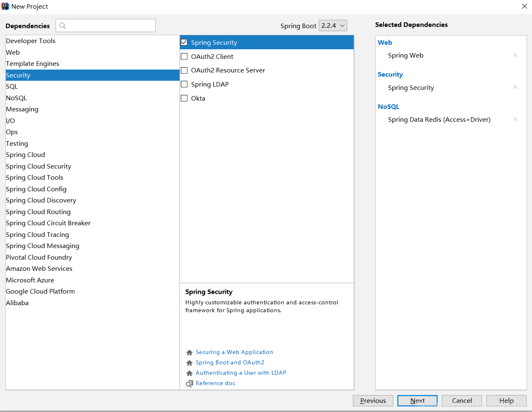Viewport: 532px width, 412px height.
Task: Select the Spring Cloud Messaging category
Action: 92,246
